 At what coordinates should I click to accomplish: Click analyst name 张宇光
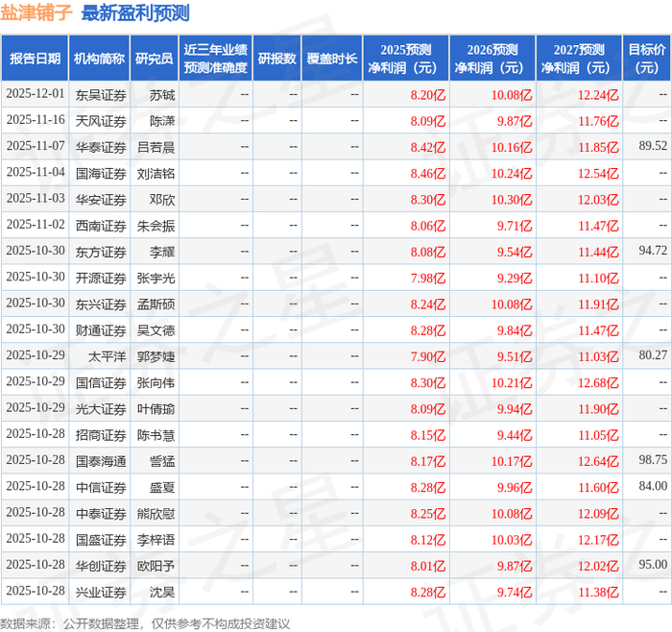[x=156, y=278]
